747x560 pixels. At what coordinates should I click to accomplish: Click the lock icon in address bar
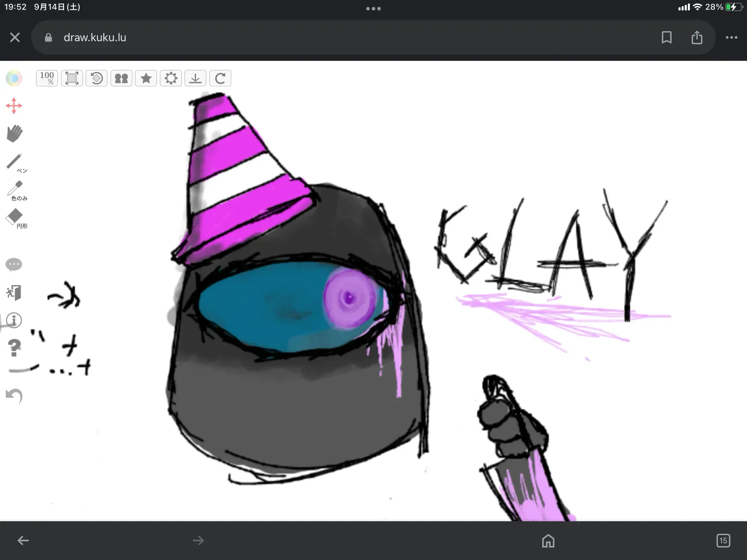click(x=48, y=38)
